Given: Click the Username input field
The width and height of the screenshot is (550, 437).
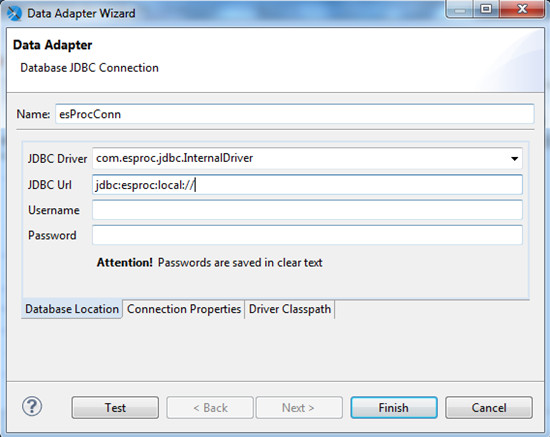Looking at the screenshot, I should (x=307, y=210).
